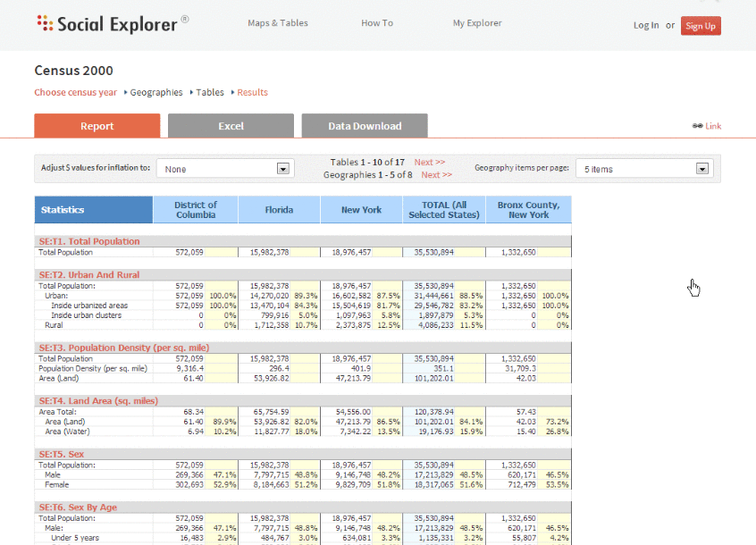Click the TOTAL (All Selected States) header

444,210
